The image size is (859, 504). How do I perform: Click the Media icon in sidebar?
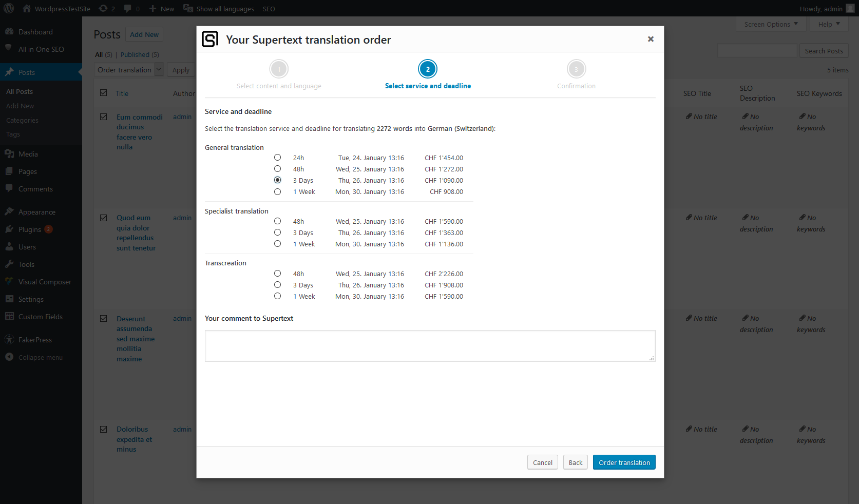(x=9, y=154)
